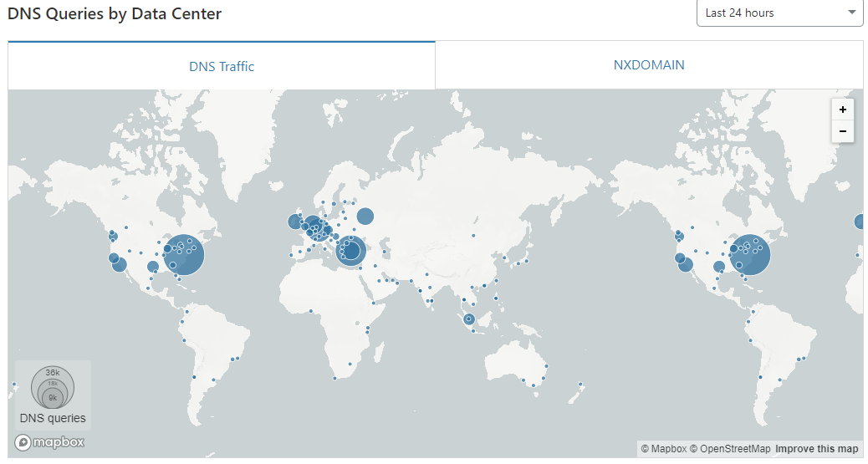
Task: Click the 9k label in the legend
Action: 53,398
